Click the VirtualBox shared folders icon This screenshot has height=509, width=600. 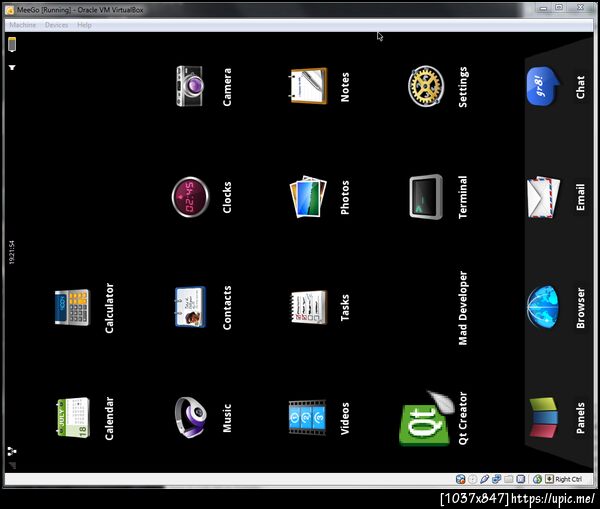(509, 479)
